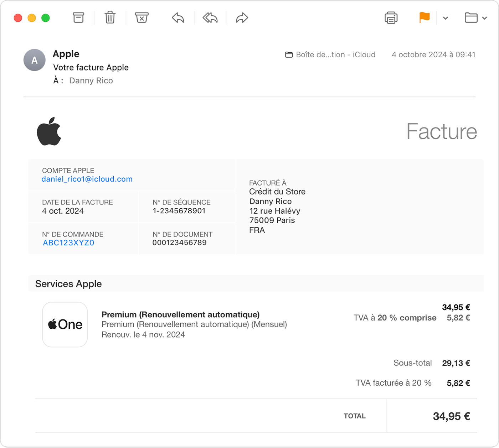Click the Apple sender name
Image resolution: width=499 pixels, height=448 pixels.
(66, 54)
